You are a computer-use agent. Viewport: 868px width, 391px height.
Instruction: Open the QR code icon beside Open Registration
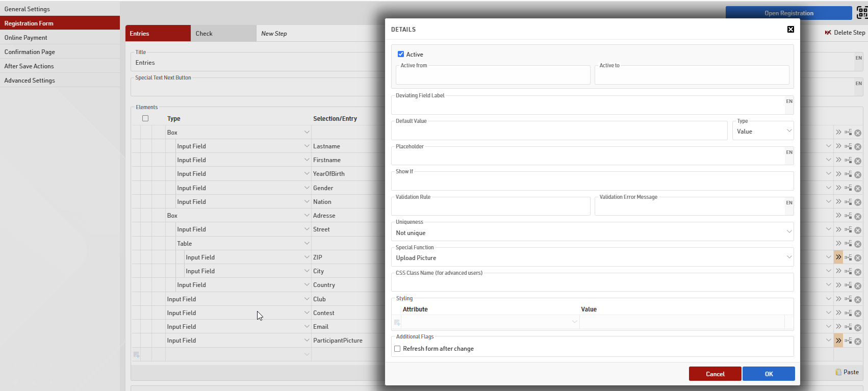coord(862,13)
